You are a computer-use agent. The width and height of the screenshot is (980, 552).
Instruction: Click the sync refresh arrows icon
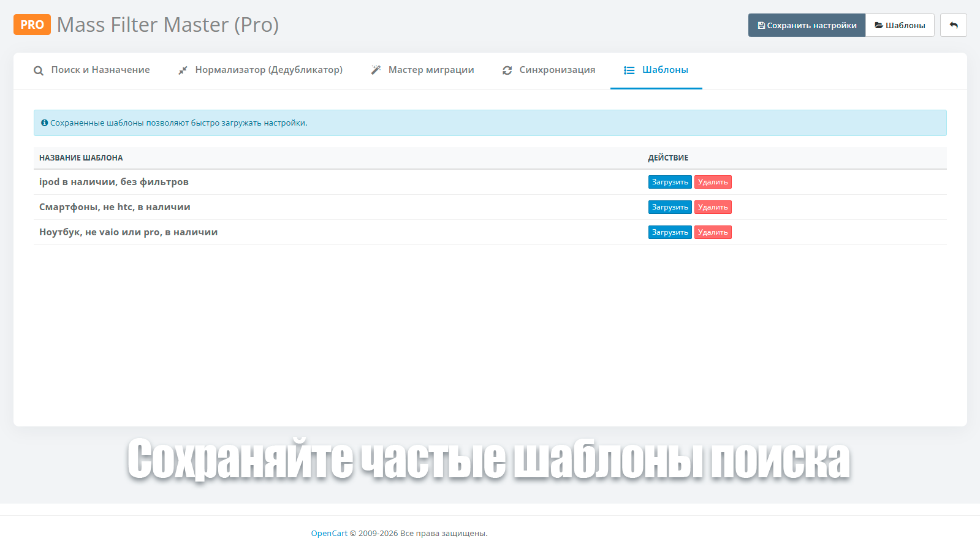click(507, 70)
